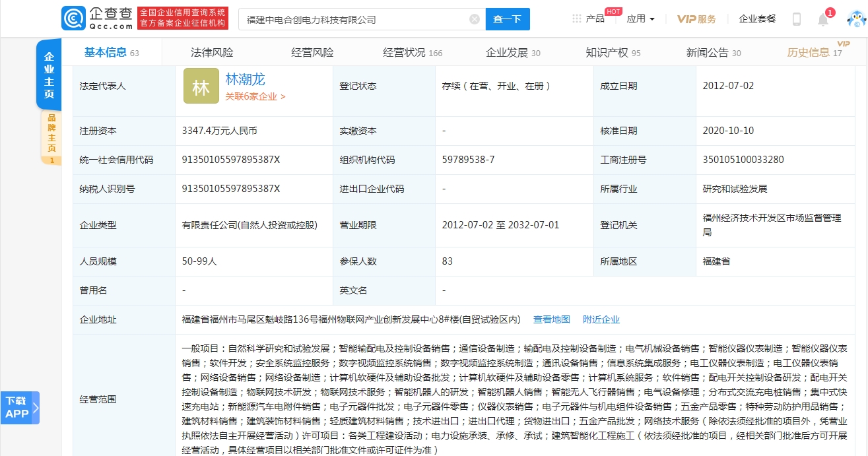Viewport: 868px width, 456px height.
Task: Open 查看地图 link
Action: click(x=551, y=319)
